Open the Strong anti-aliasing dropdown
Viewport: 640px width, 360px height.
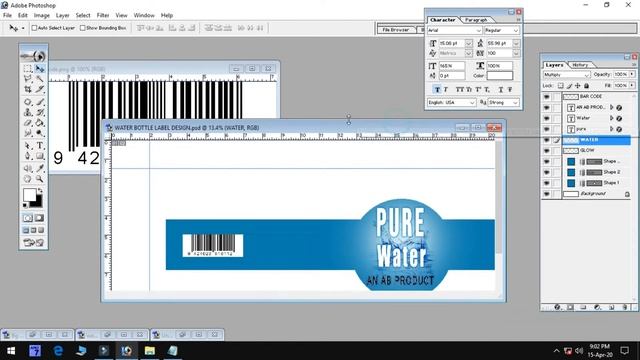[504, 102]
